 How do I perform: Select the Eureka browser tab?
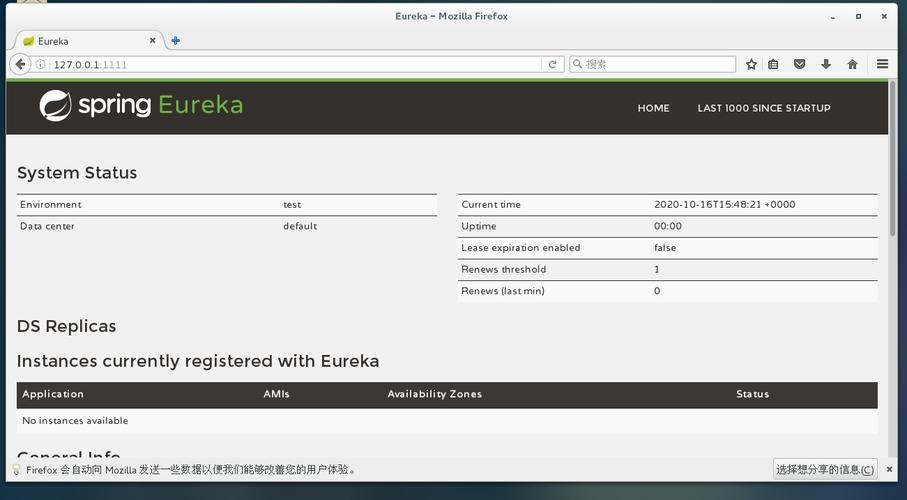89,41
